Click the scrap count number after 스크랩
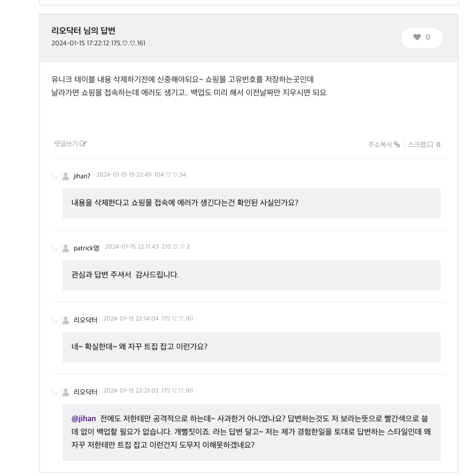The image size is (467, 476). pyautogui.click(x=438, y=145)
